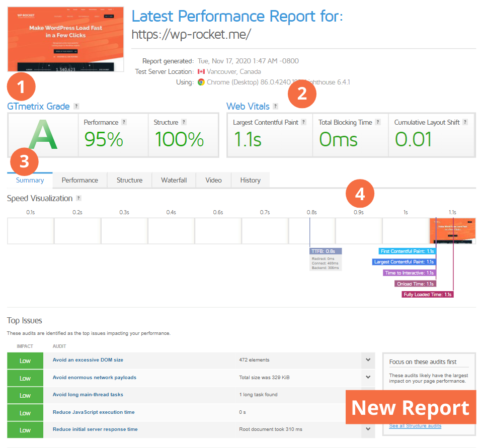Click the Speed Visualization help icon
482x448 pixels.
[x=78, y=198]
